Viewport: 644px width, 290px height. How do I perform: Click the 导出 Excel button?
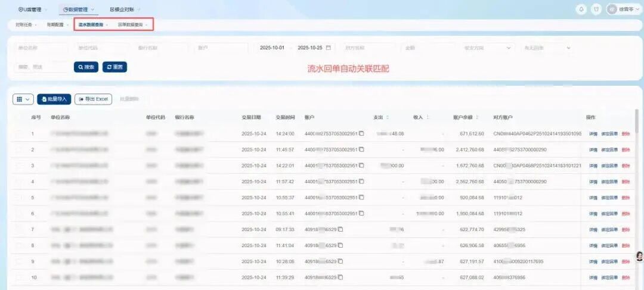click(x=93, y=99)
